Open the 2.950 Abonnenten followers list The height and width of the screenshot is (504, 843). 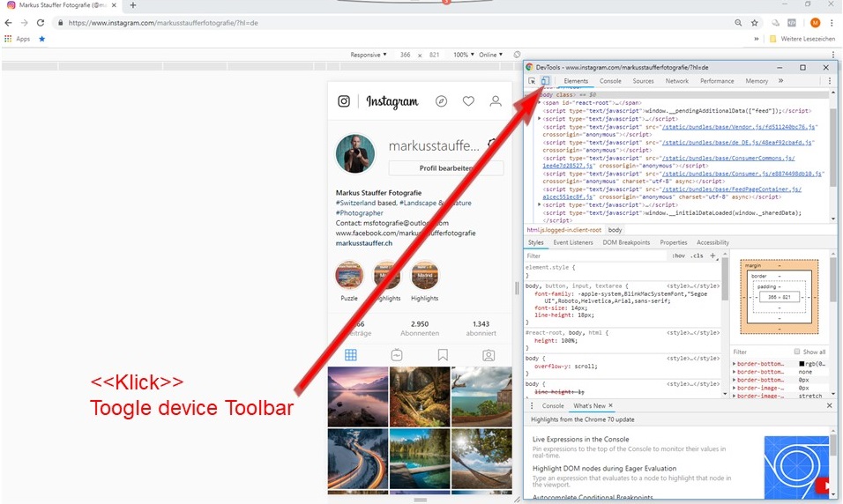(x=420, y=329)
